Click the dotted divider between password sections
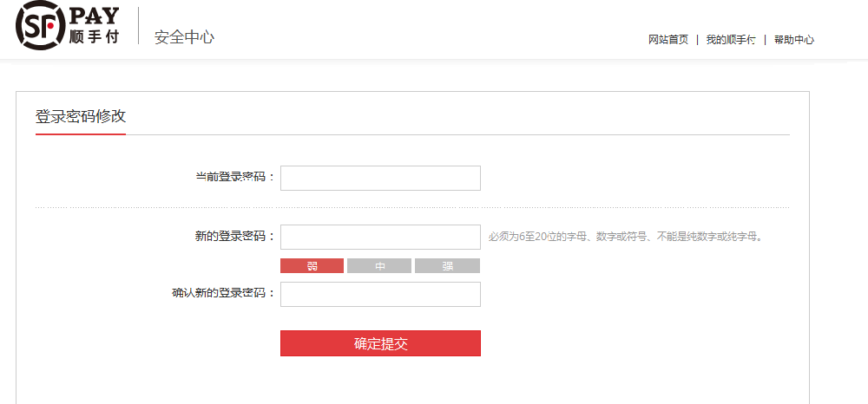The image size is (868, 404). (412, 208)
